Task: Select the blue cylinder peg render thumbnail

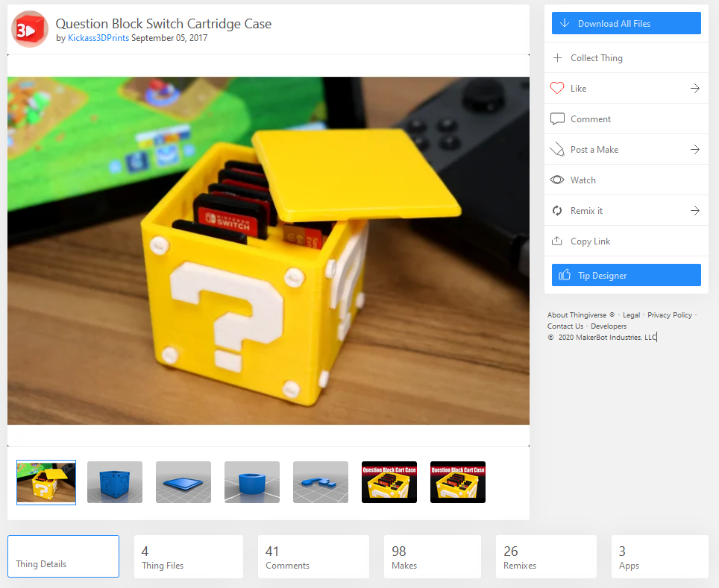Action: pos(252,482)
